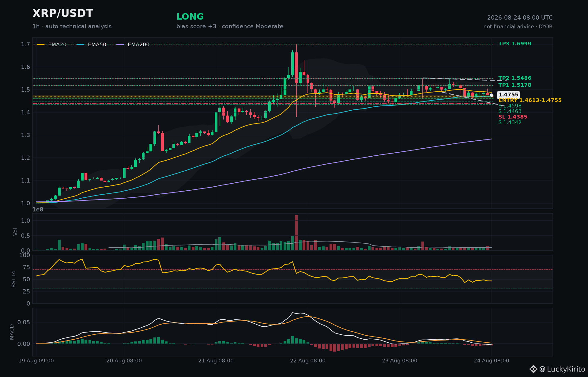Click the 1.5 price axis tick

25,90
